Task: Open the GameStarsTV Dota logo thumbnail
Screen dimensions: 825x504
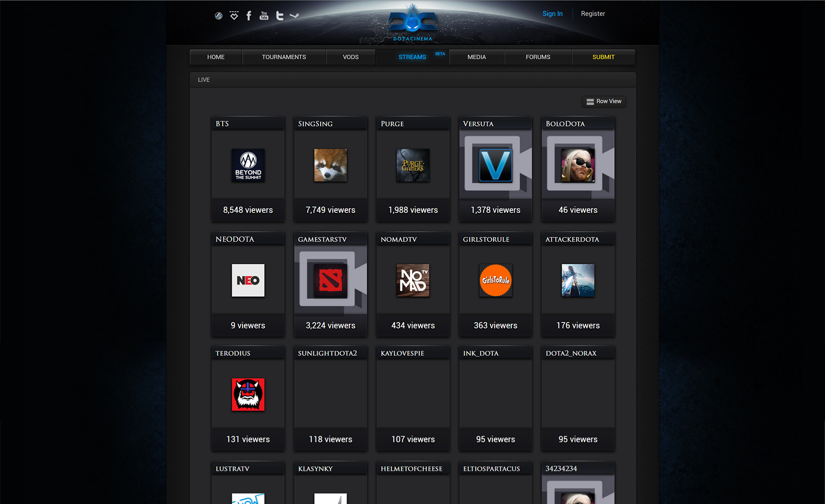Action: click(330, 280)
